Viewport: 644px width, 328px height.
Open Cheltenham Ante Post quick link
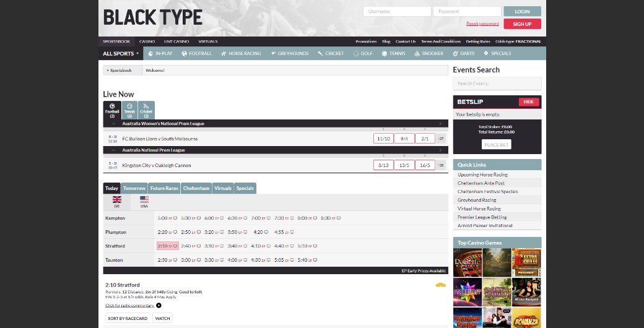tap(481, 183)
